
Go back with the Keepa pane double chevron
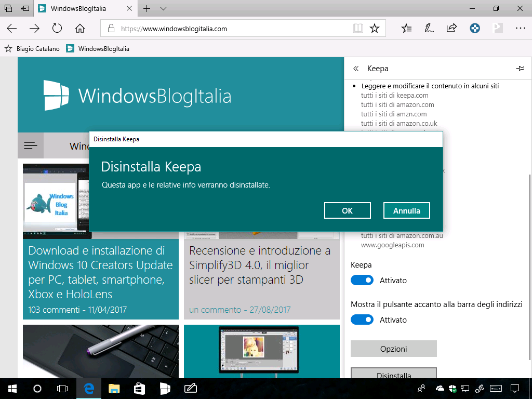click(x=355, y=69)
